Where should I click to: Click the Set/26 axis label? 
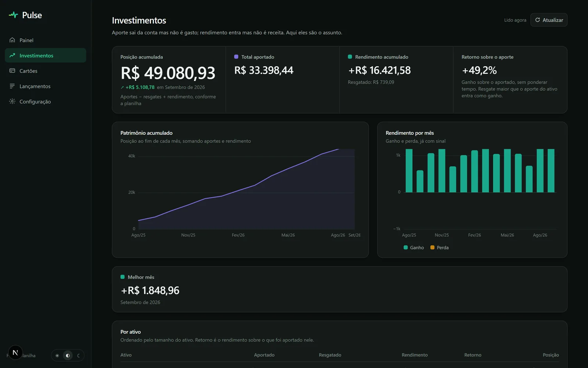pos(354,235)
